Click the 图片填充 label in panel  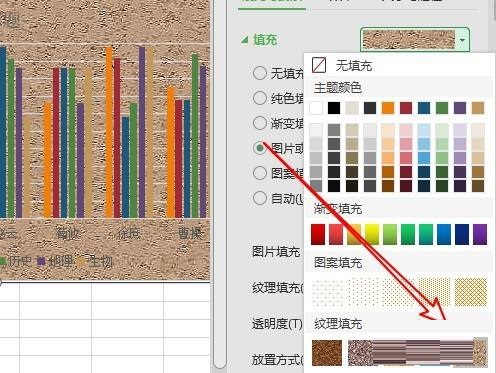(276, 251)
